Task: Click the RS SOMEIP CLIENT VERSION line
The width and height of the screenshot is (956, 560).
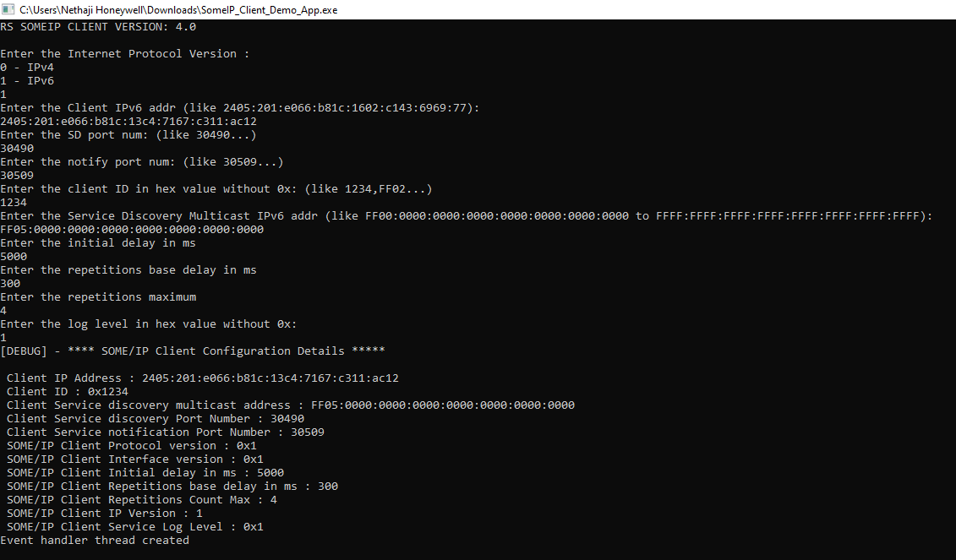Action: coord(98,27)
